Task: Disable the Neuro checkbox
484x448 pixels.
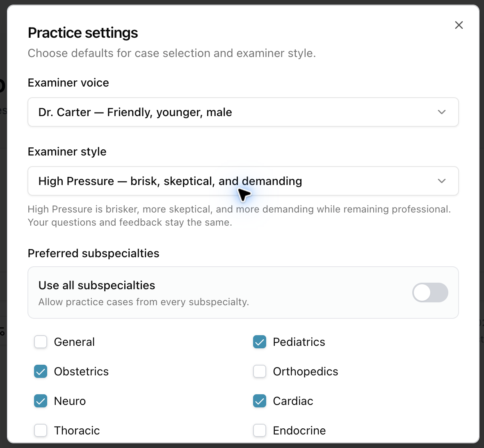Action: 41,401
